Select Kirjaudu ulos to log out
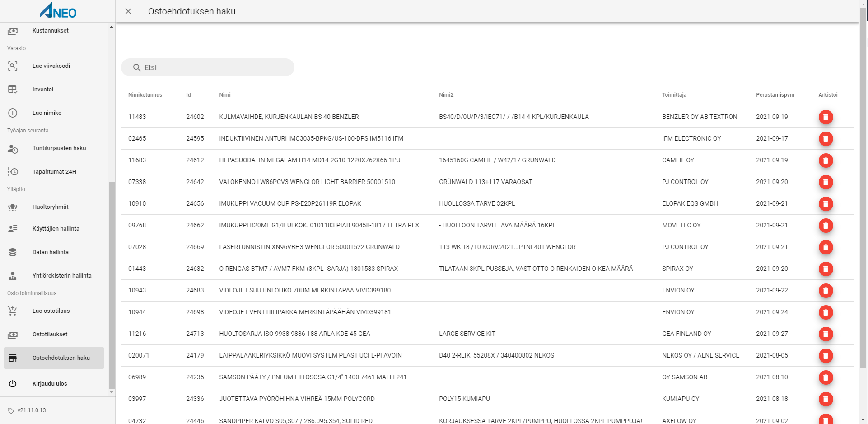The width and height of the screenshot is (868, 424). click(54, 384)
